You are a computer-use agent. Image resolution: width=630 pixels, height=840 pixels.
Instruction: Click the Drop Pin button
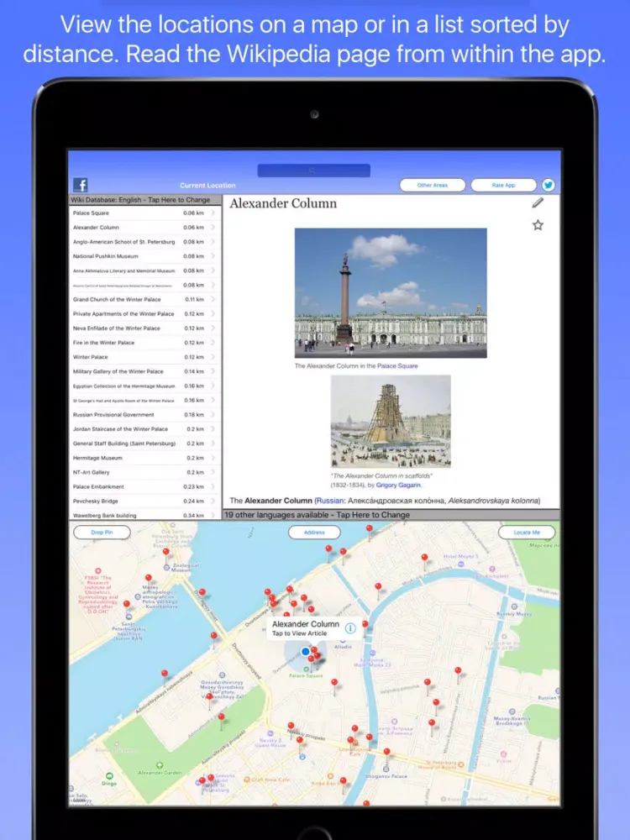102,532
